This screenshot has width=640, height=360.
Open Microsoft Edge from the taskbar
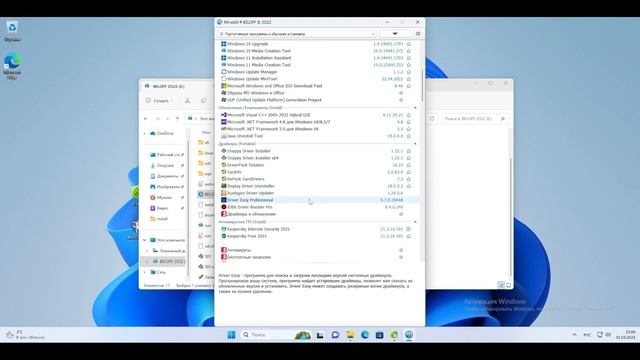[x=364, y=335]
